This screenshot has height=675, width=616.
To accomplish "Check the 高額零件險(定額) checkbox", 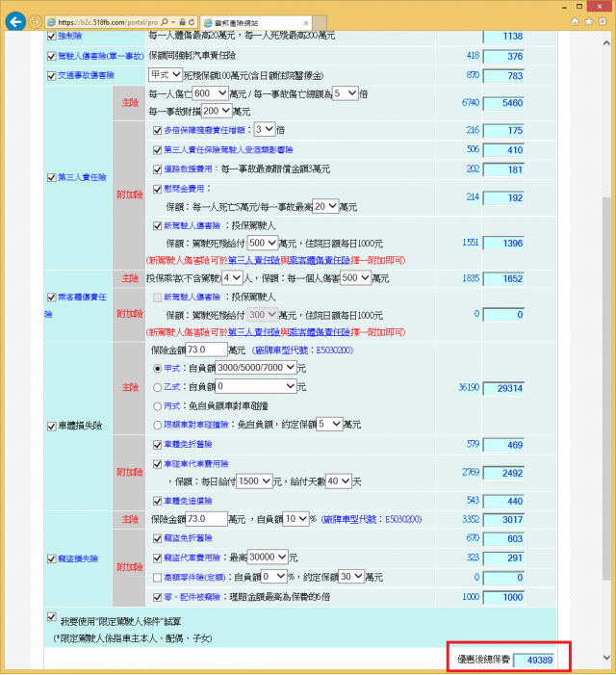I will [158, 578].
